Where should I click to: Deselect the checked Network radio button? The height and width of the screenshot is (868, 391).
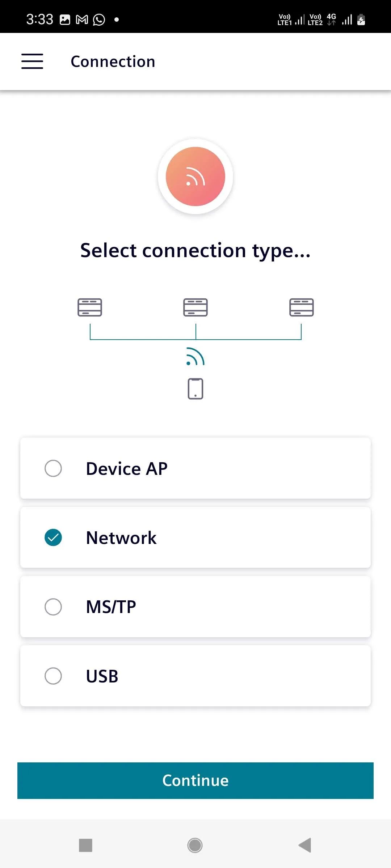[53, 537]
